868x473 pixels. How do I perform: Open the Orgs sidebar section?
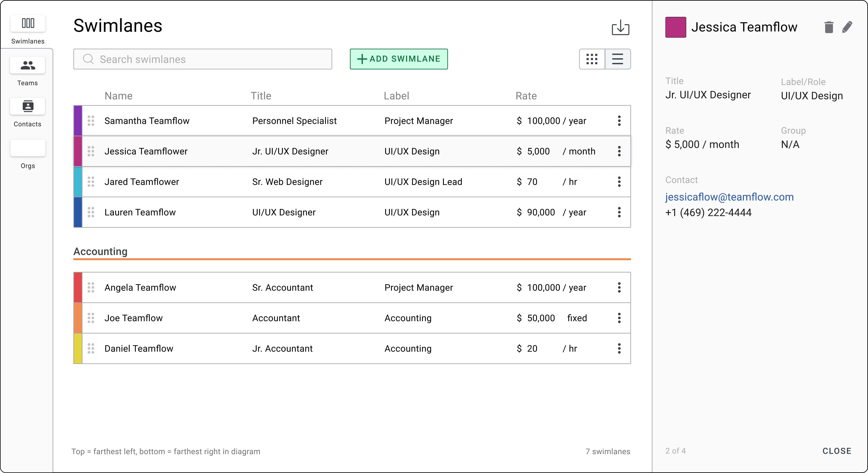point(28,155)
